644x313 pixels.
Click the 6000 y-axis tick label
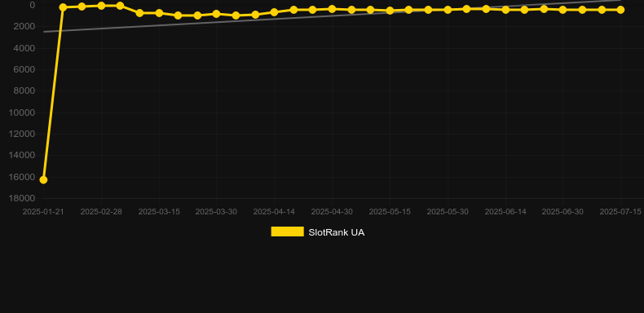24,70
